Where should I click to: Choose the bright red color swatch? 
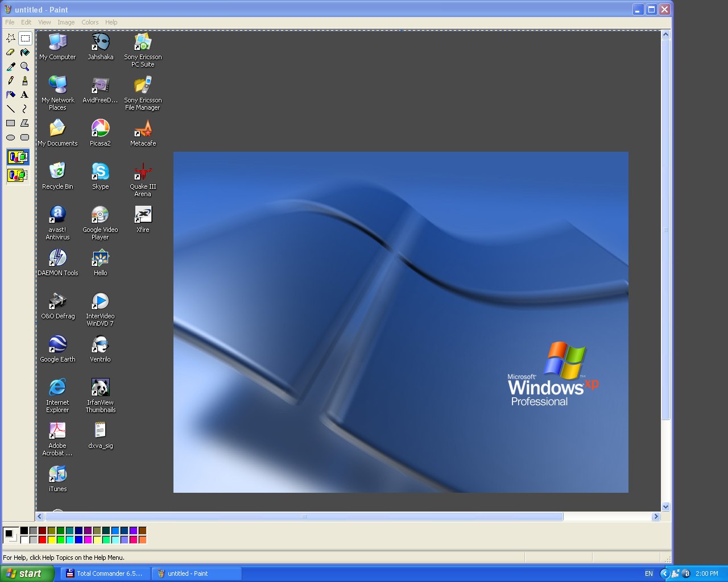(42, 539)
